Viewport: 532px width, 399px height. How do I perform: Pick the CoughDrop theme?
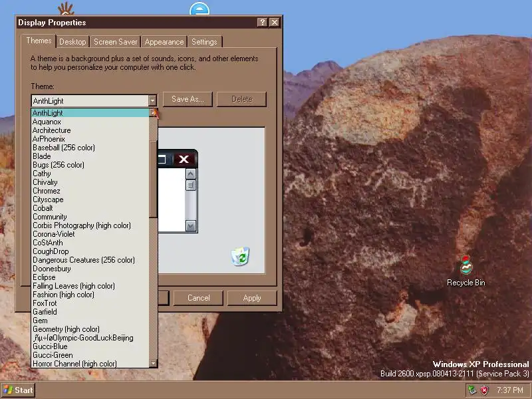click(x=90, y=251)
